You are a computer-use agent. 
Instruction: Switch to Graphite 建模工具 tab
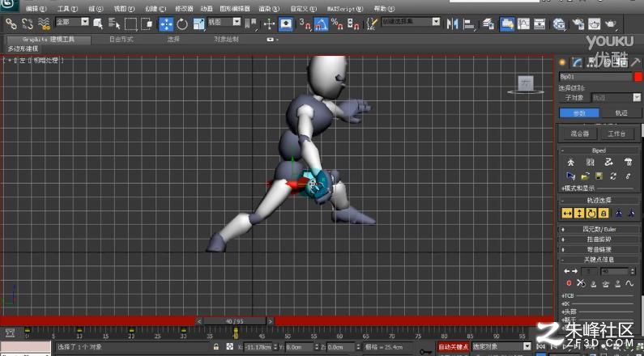pyautogui.click(x=48, y=40)
